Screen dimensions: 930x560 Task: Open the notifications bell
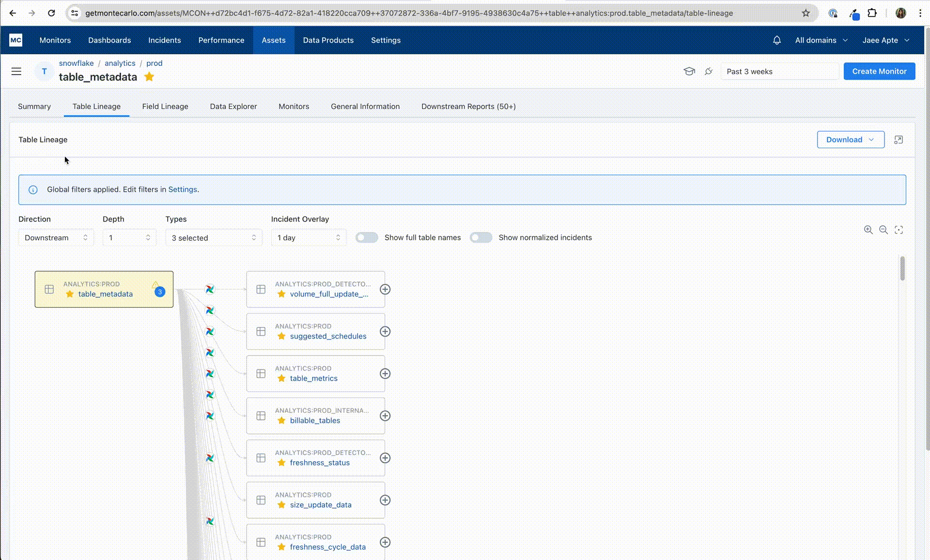[776, 40]
